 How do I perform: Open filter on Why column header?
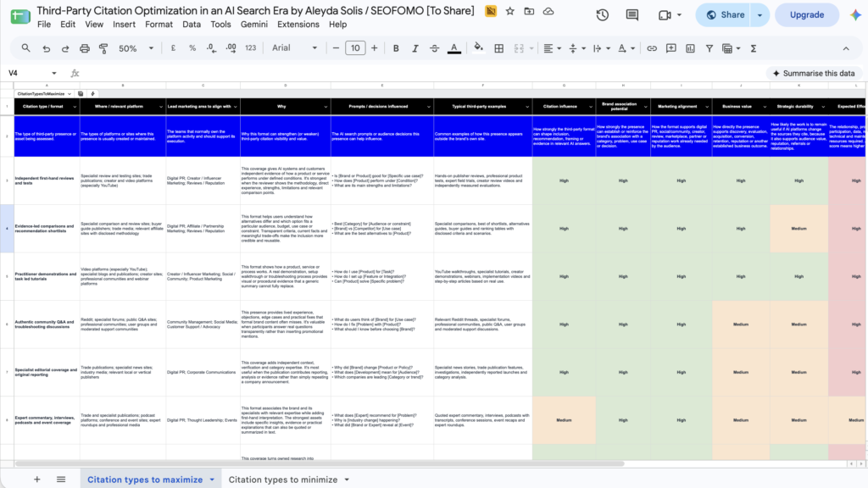click(325, 107)
